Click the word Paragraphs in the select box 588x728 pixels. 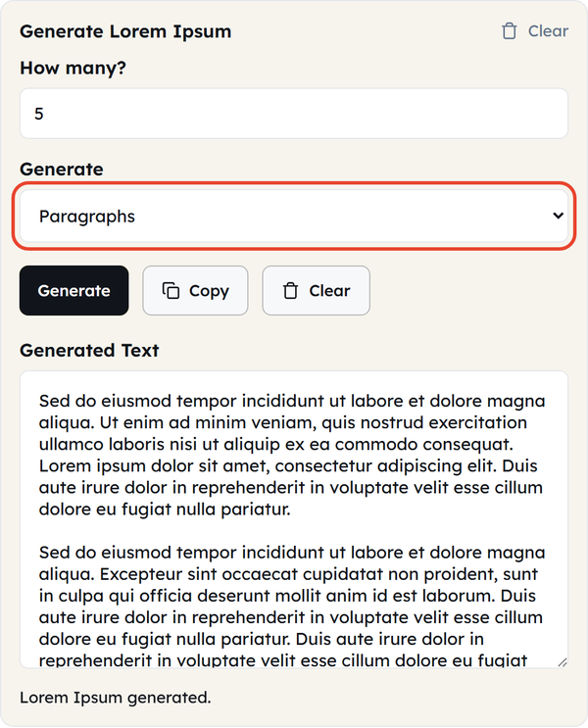point(87,217)
